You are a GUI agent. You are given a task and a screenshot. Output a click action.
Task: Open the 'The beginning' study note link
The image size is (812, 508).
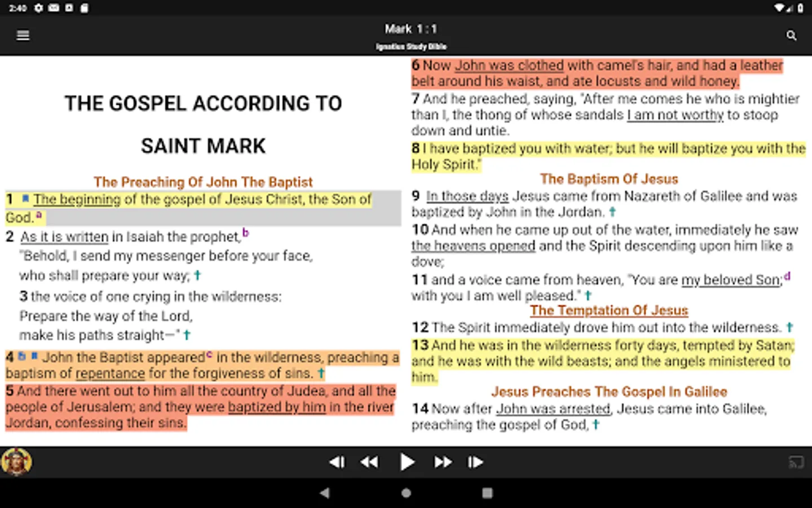[x=77, y=199]
